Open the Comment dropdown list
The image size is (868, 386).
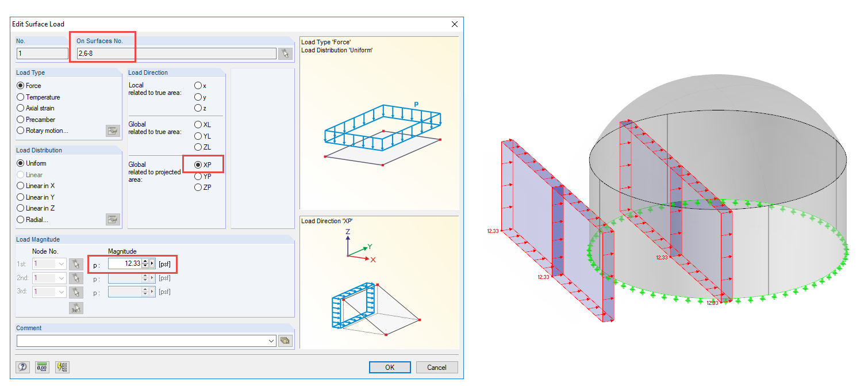pos(270,341)
